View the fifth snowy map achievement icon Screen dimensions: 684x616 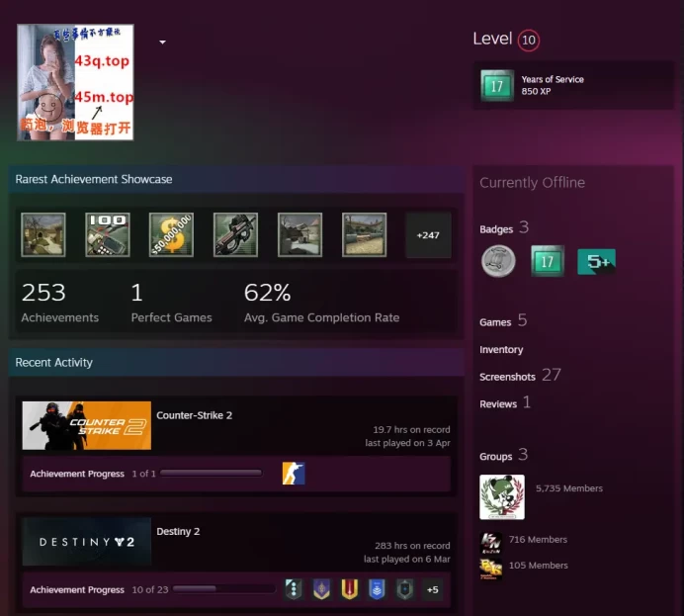click(299, 234)
